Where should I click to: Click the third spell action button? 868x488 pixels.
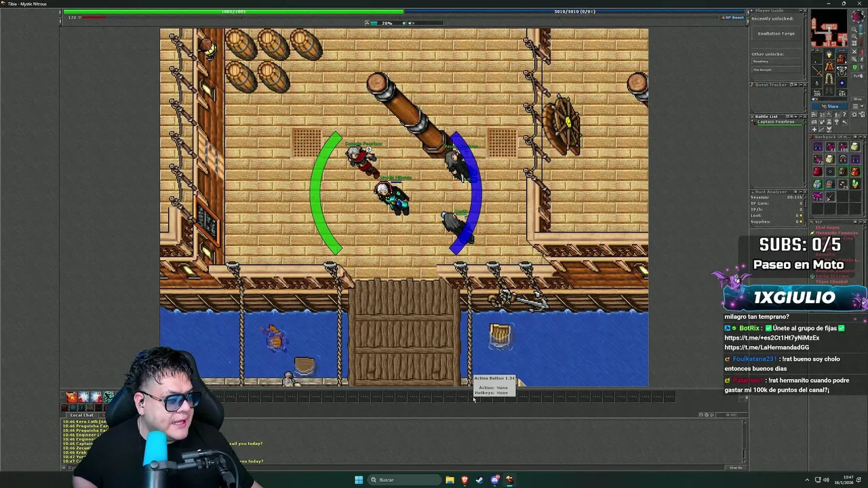pyautogui.click(x=96, y=396)
